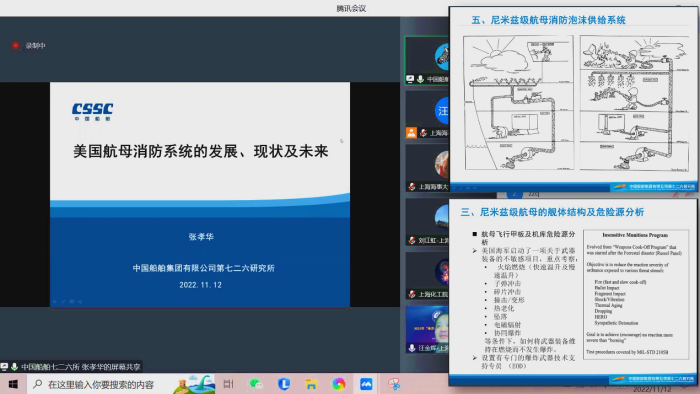
Task: Open the red snipping tool icon
Action: tap(394, 384)
